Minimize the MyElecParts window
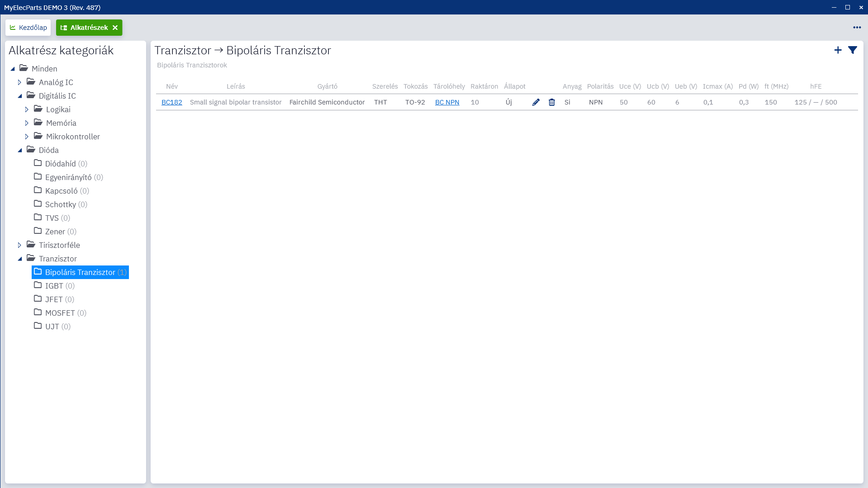The height and width of the screenshot is (488, 868). (x=834, y=7)
